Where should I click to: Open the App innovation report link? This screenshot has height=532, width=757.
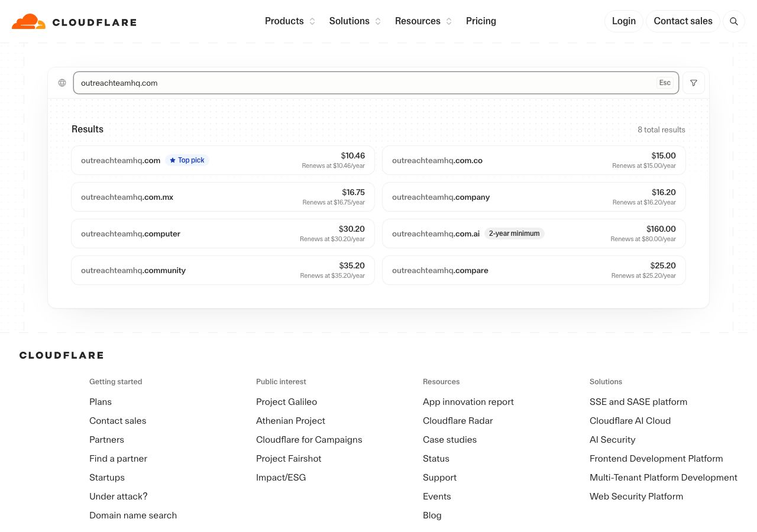tap(468, 402)
